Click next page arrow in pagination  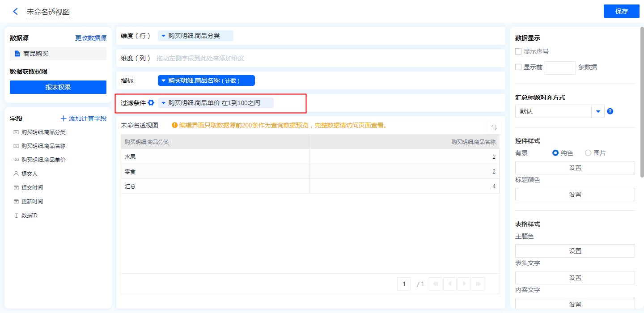coord(465,284)
